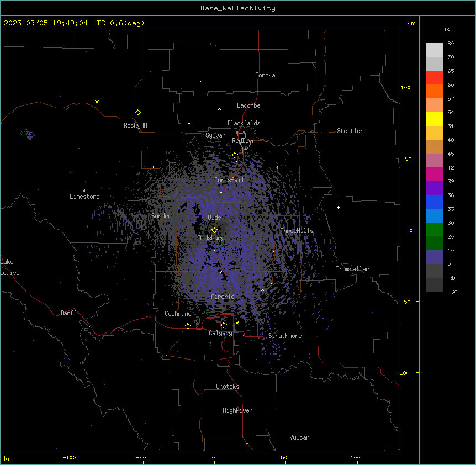
Task: Click the dBZ legend heading
Action: pyautogui.click(x=447, y=30)
